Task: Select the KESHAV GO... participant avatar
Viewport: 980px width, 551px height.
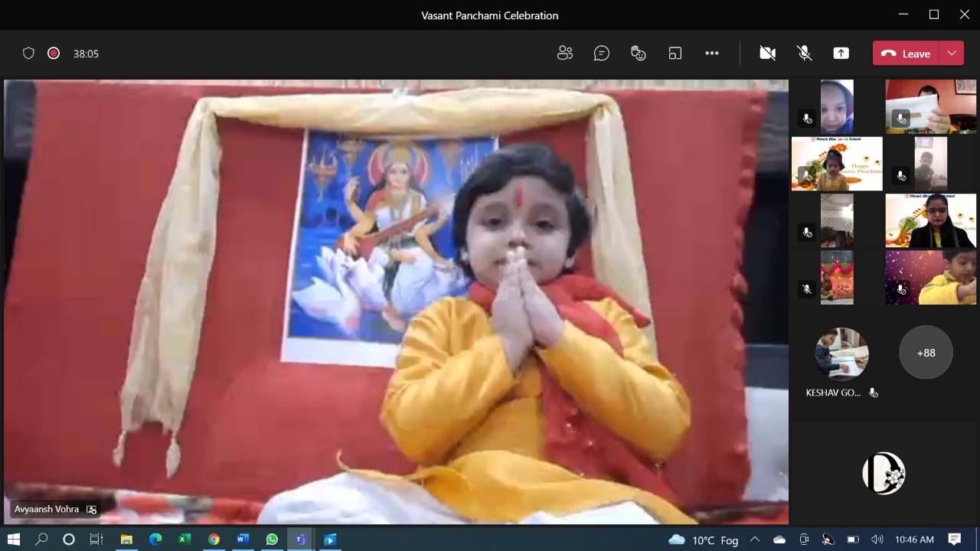Action: coord(841,354)
